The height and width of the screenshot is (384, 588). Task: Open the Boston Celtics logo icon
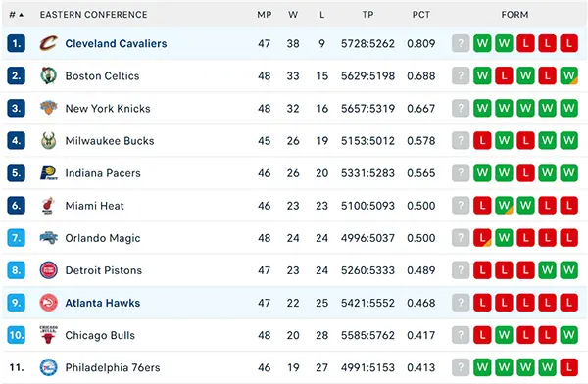(49, 75)
